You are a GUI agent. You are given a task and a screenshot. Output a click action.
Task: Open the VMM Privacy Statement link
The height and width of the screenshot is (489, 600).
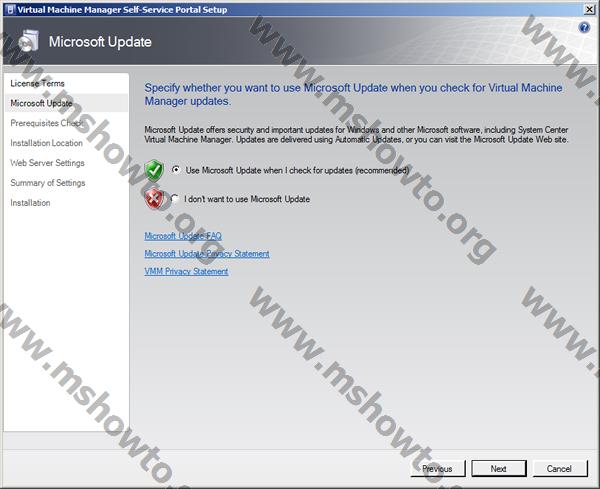(x=186, y=271)
